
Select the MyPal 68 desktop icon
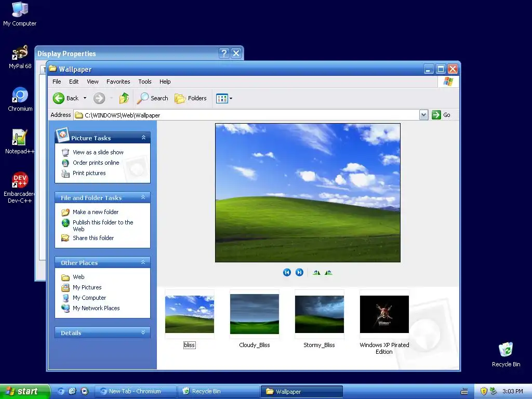coord(20,57)
